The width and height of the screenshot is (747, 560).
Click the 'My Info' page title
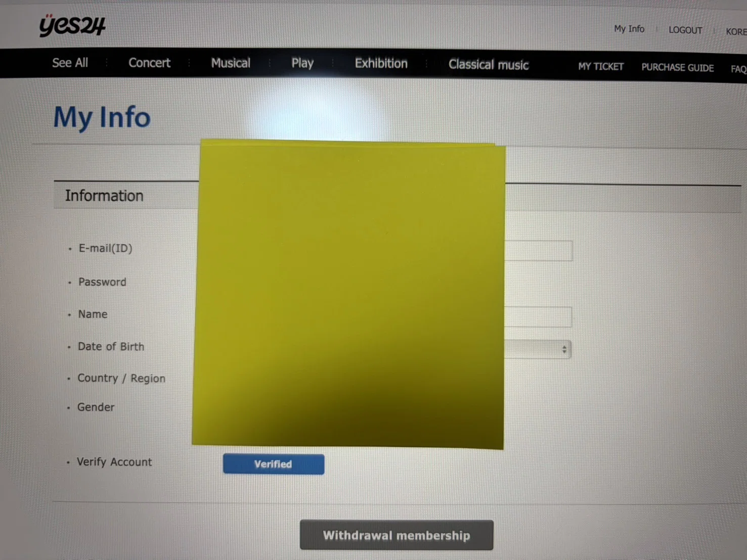coord(102,117)
